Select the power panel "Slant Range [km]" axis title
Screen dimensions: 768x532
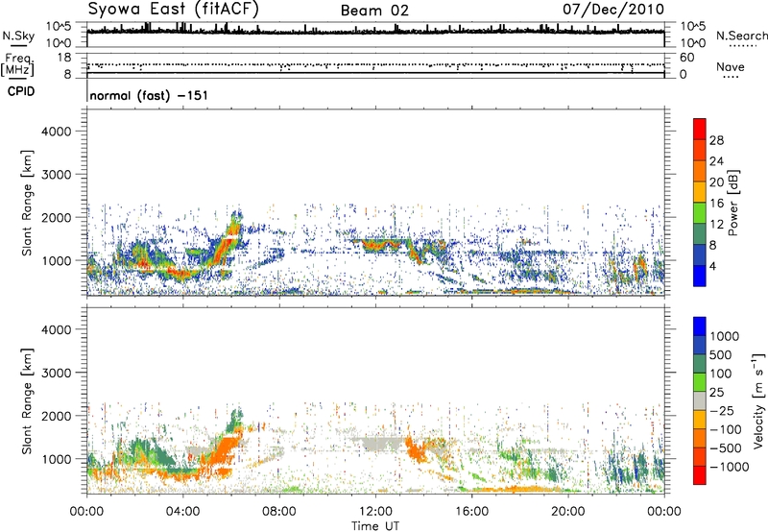pos(27,203)
